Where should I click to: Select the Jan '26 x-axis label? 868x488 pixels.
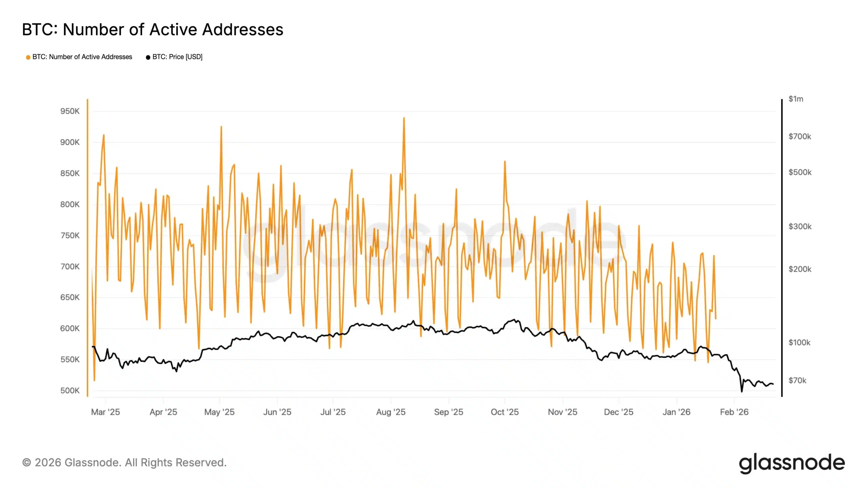[676, 412]
